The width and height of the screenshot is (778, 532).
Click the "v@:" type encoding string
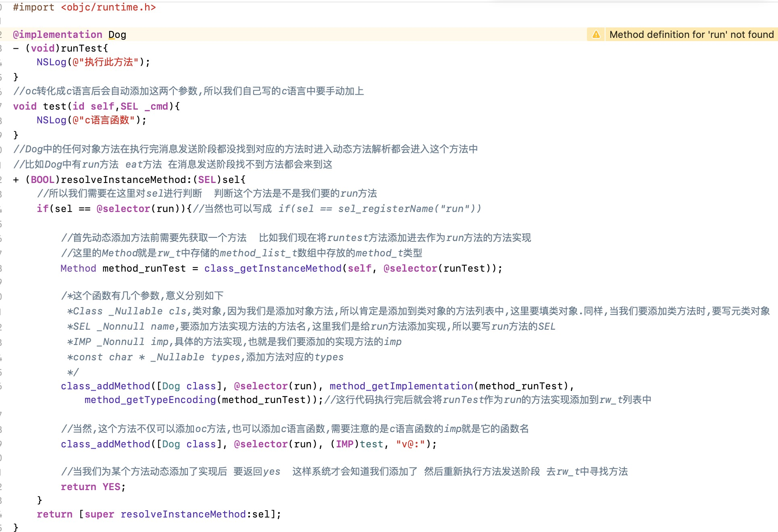pos(410,444)
